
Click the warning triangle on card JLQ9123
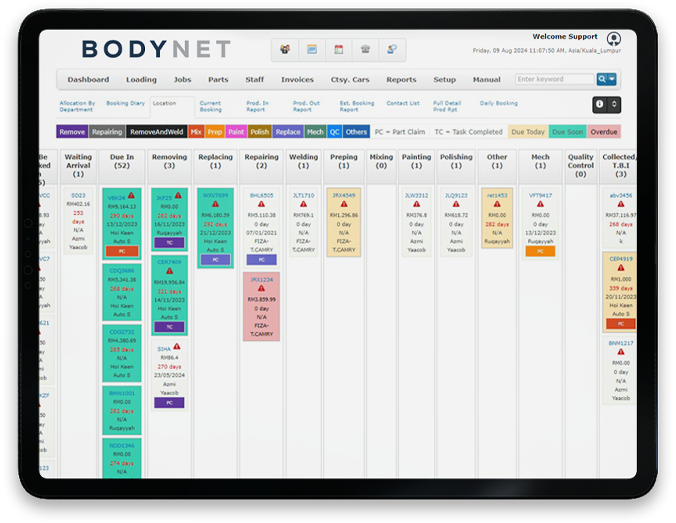click(456, 204)
